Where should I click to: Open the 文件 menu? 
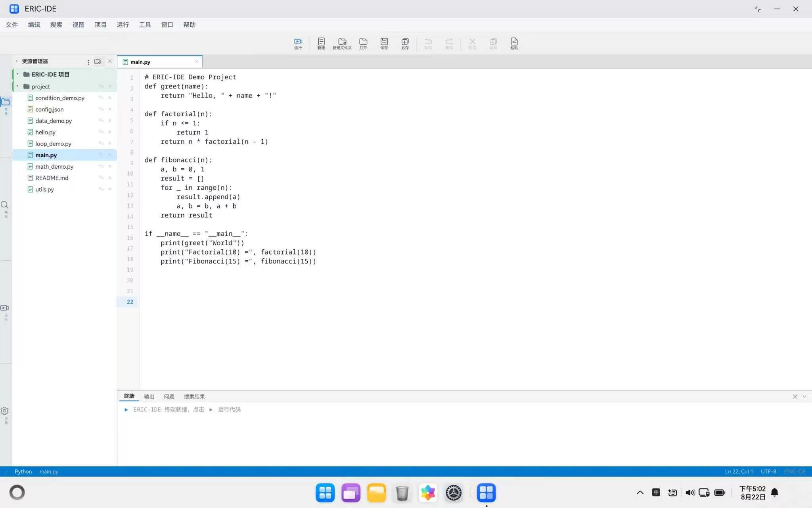pos(12,25)
